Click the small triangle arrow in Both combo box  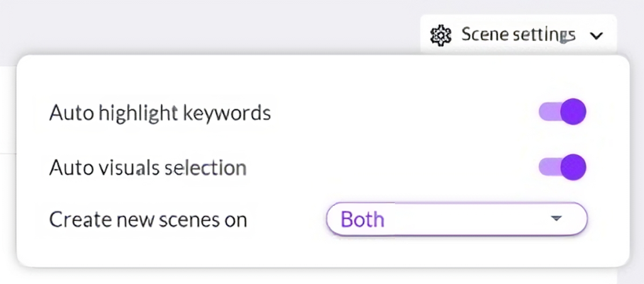click(555, 219)
